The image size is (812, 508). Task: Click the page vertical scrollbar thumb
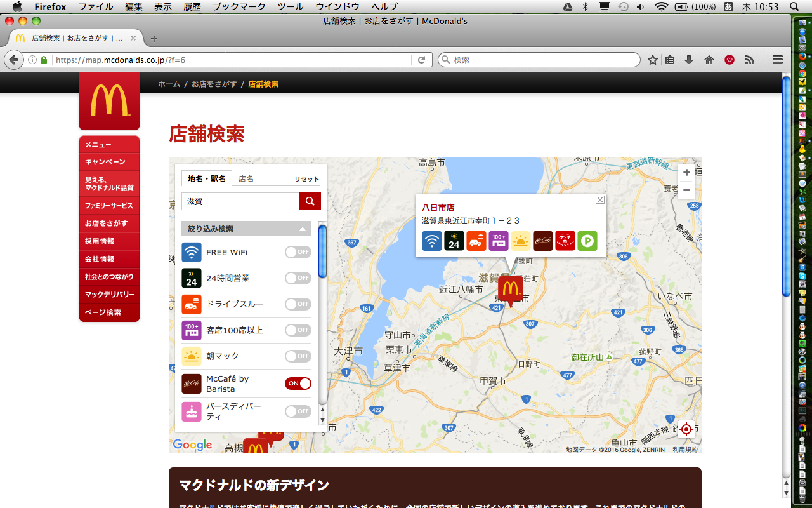[x=787, y=185]
